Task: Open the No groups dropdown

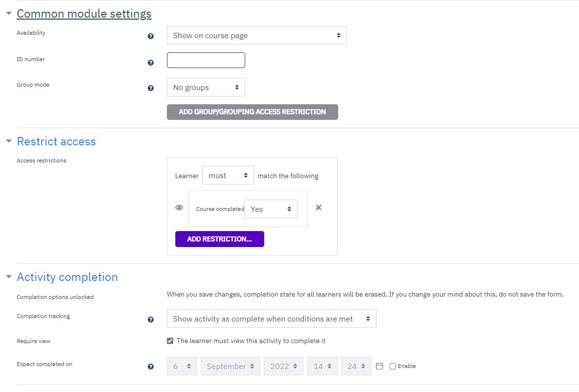Action: pyautogui.click(x=206, y=87)
